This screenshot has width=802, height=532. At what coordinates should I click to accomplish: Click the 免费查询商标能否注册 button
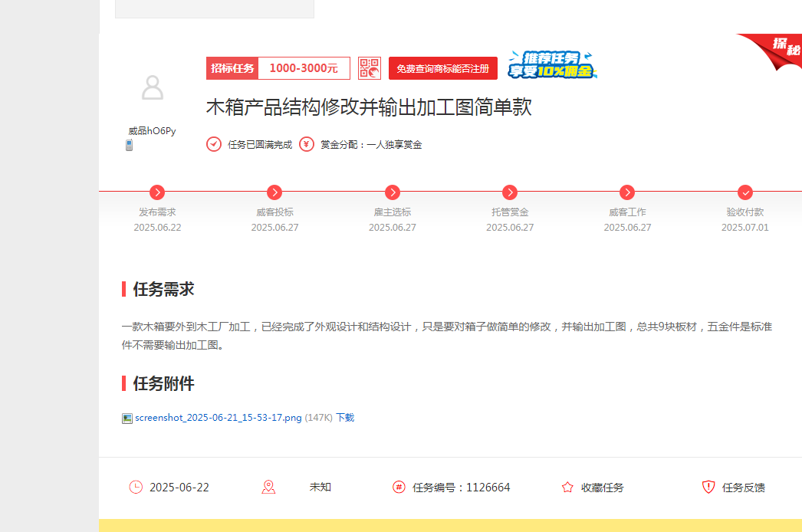coord(443,67)
